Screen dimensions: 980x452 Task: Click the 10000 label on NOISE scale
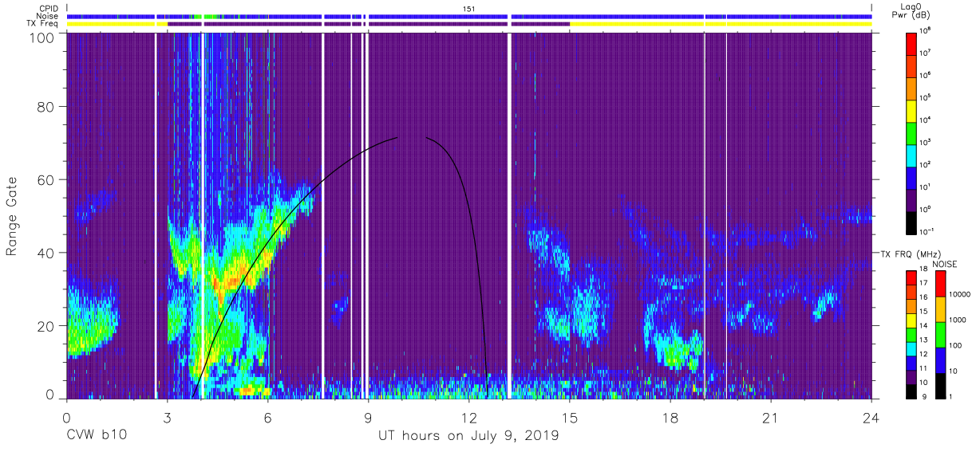tap(959, 294)
